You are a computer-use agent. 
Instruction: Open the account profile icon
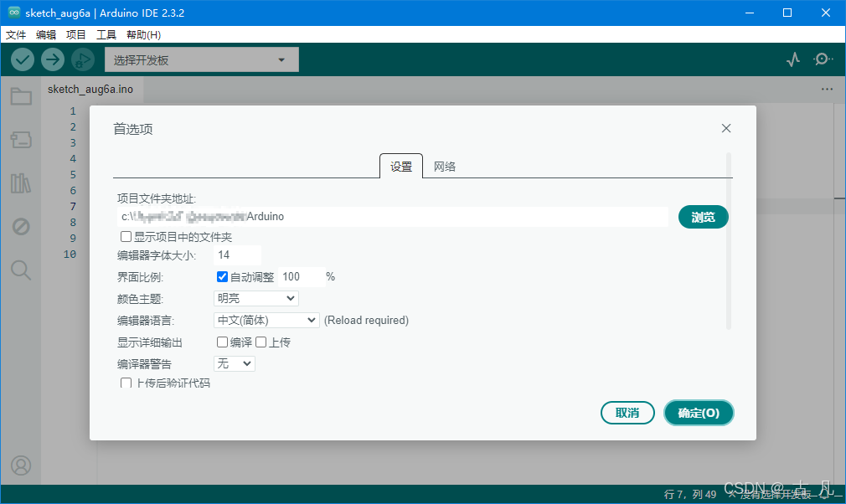tap(21, 465)
